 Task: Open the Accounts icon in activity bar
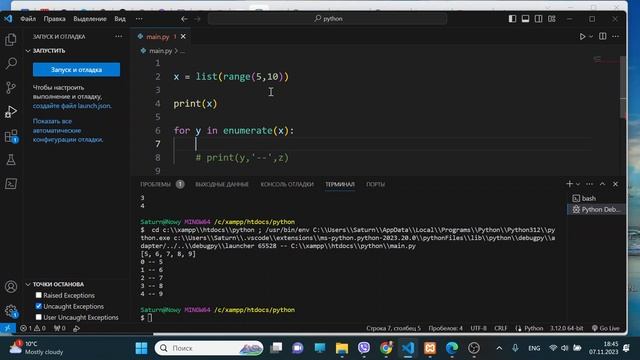(x=11, y=287)
